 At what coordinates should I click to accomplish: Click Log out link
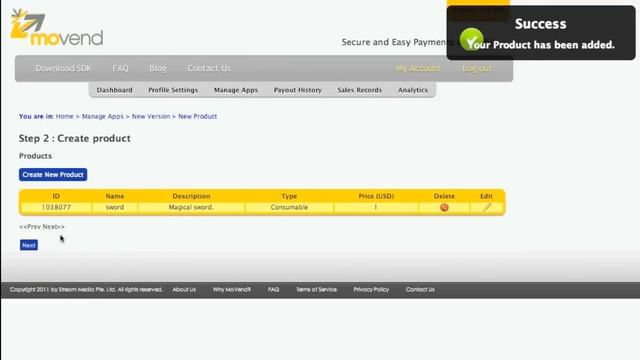coord(477,68)
